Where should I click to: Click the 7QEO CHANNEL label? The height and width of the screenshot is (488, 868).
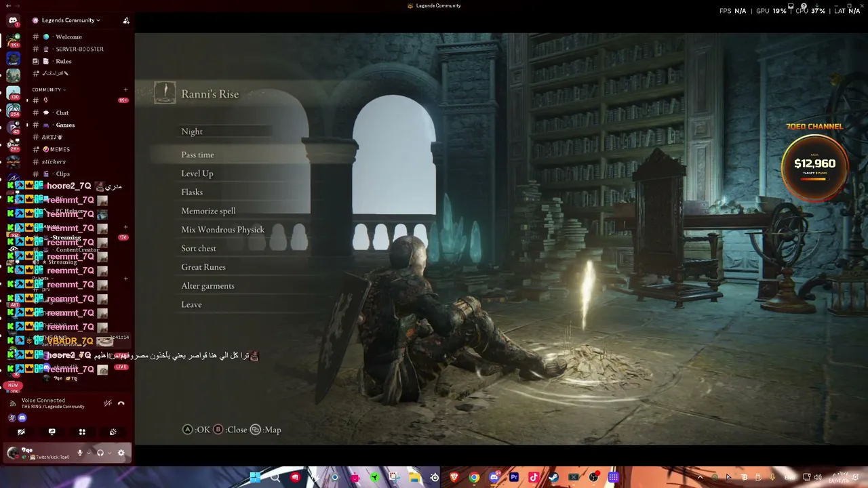[814, 126]
